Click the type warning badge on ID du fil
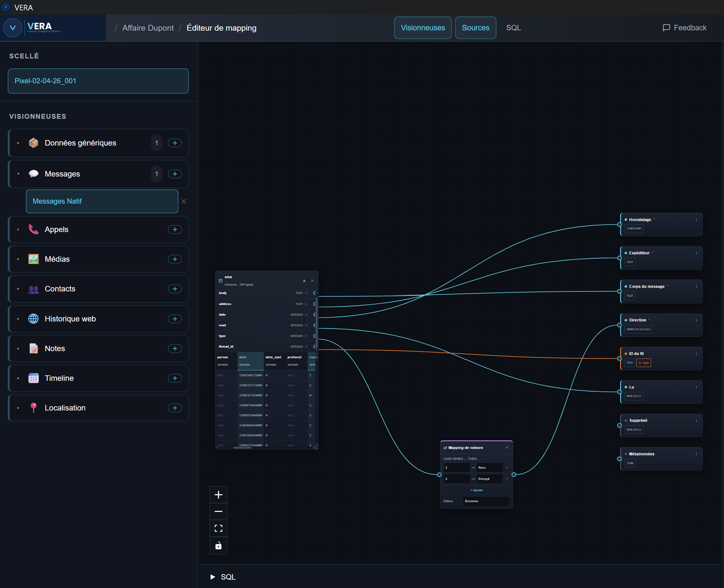 tap(644, 363)
